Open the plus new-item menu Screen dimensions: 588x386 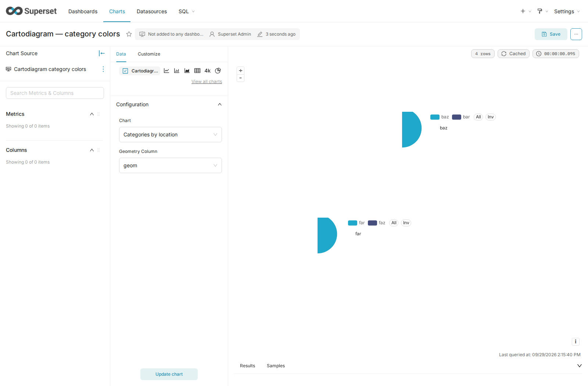pyautogui.click(x=526, y=11)
